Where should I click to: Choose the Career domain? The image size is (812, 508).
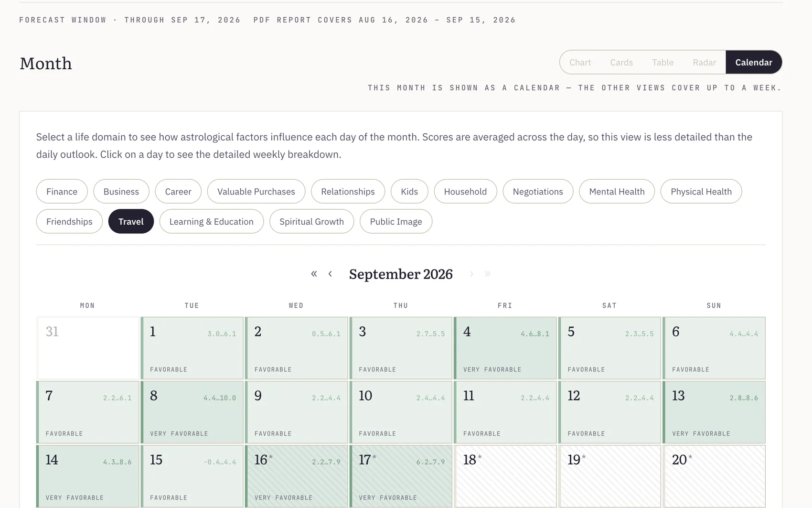pyautogui.click(x=178, y=191)
